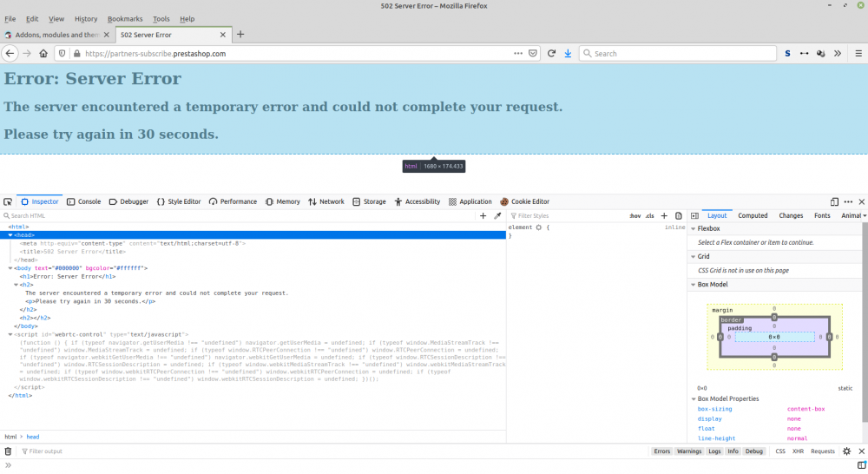Open console settings gear icon
Screen dimensions: 868x474
pos(847,451)
